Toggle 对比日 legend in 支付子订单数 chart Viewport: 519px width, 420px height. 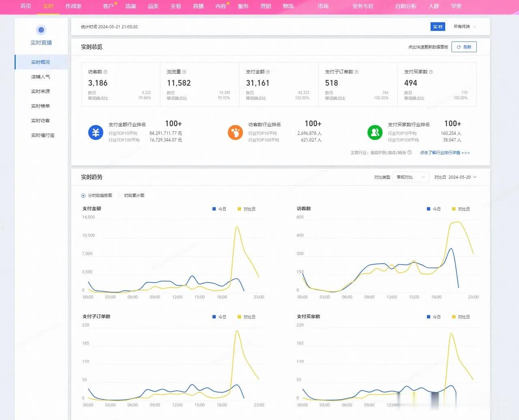[x=247, y=317]
